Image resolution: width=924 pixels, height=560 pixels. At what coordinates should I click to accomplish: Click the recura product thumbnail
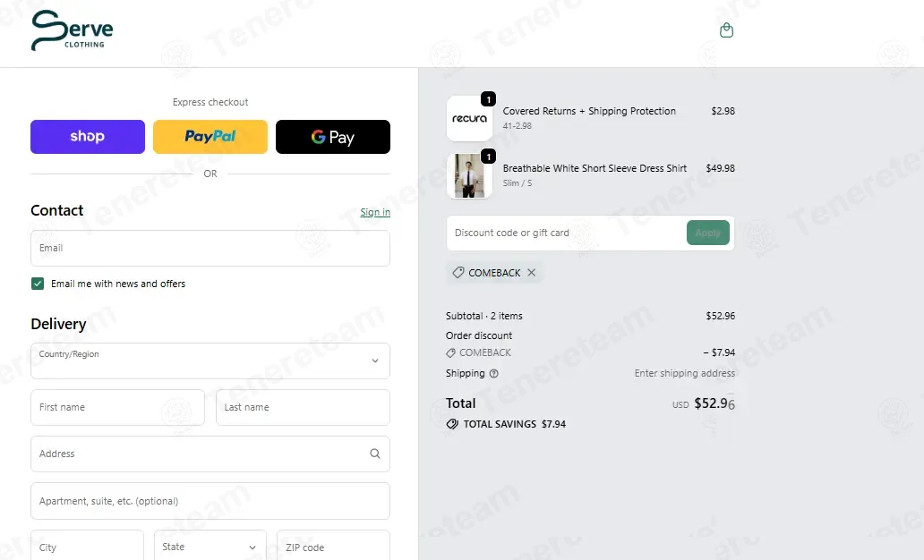pyautogui.click(x=469, y=118)
